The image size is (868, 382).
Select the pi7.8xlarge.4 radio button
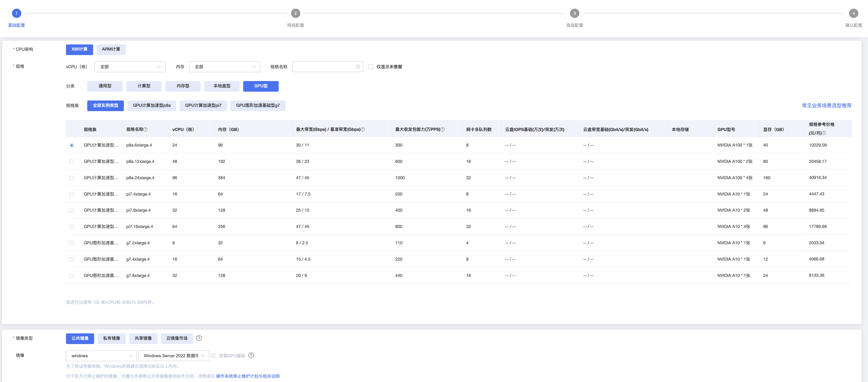71,210
